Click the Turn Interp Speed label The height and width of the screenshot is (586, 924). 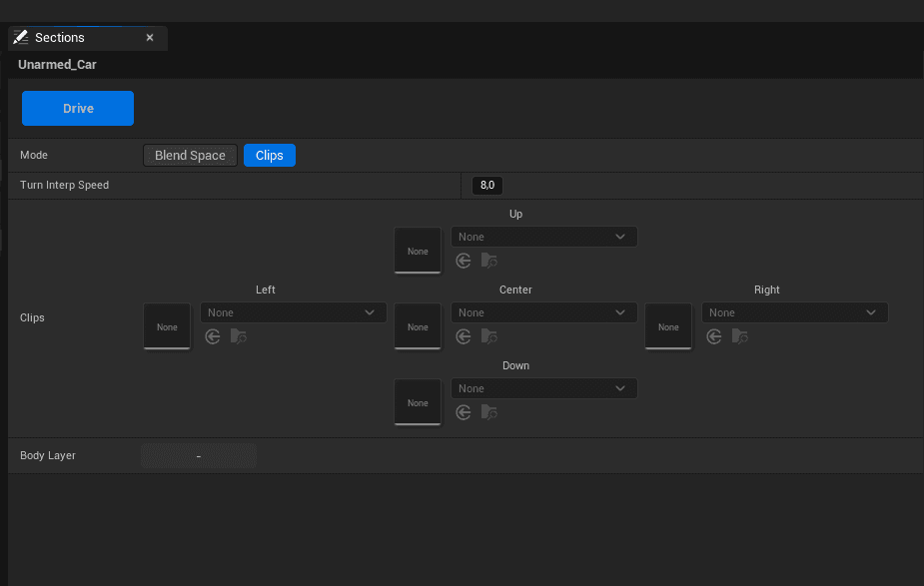pyautogui.click(x=64, y=185)
